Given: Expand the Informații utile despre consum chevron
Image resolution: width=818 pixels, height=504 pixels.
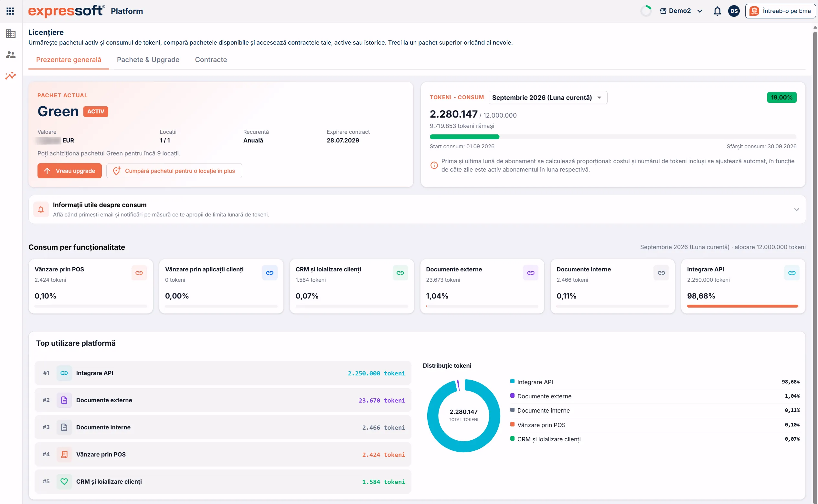Looking at the screenshot, I should [x=796, y=209].
